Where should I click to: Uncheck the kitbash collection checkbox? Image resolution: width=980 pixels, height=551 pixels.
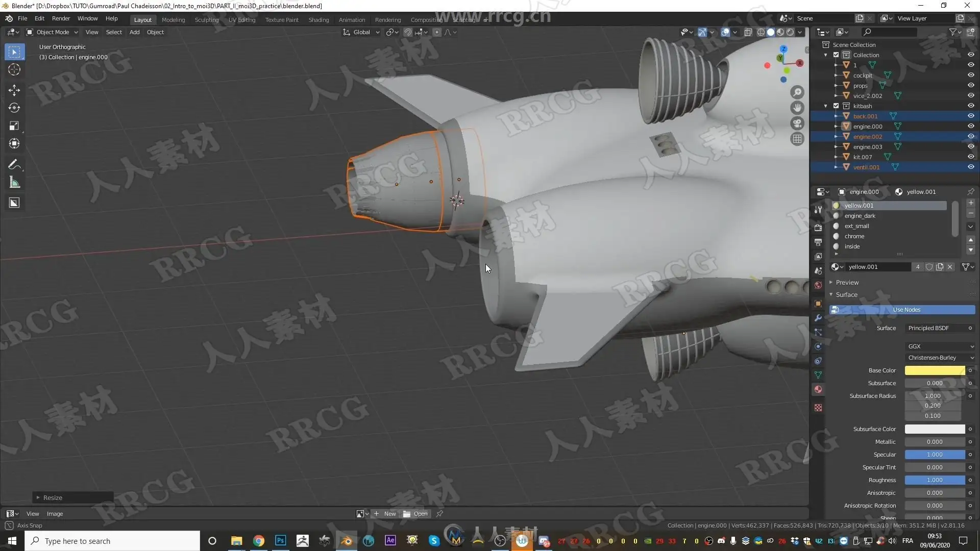pos(836,106)
